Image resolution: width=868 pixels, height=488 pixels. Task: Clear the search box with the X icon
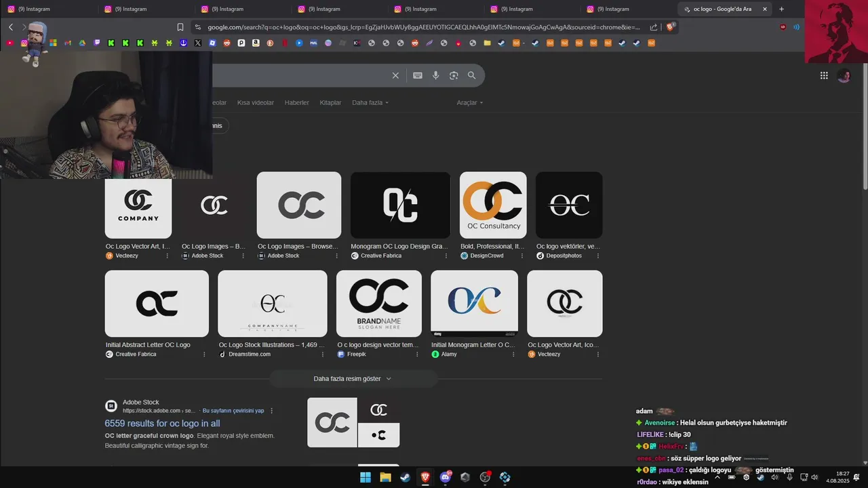click(x=395, y=75)
